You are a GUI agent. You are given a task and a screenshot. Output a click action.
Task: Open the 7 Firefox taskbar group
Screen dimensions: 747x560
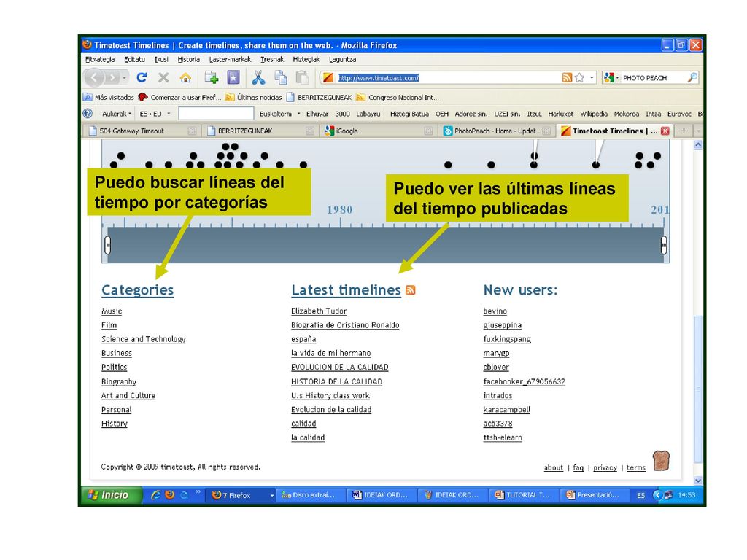tap(242, 495)
